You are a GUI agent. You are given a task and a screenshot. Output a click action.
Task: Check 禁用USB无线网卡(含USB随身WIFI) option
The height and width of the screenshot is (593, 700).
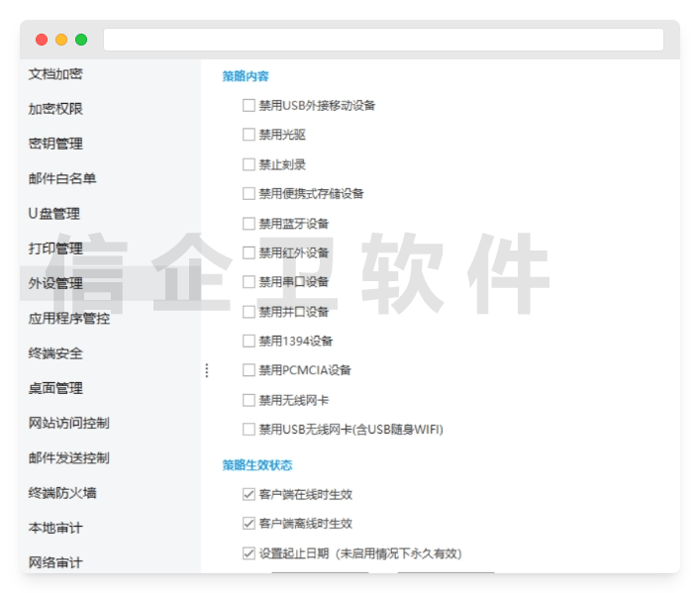click(x=249, y=430)
